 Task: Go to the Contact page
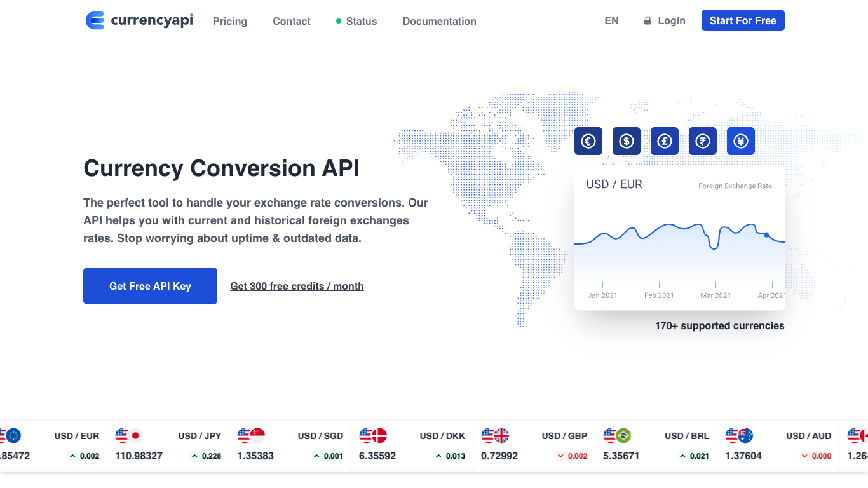coord(292,21)
